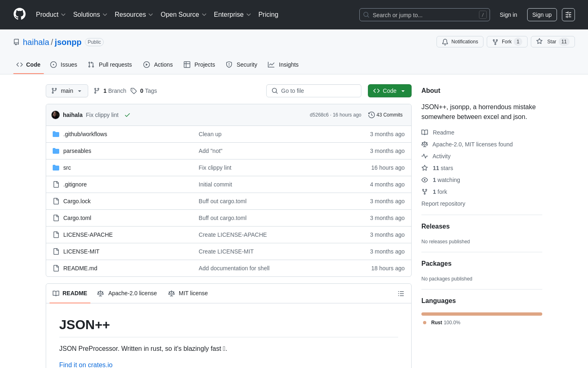Expand the Product menu

tap(51, 15)
